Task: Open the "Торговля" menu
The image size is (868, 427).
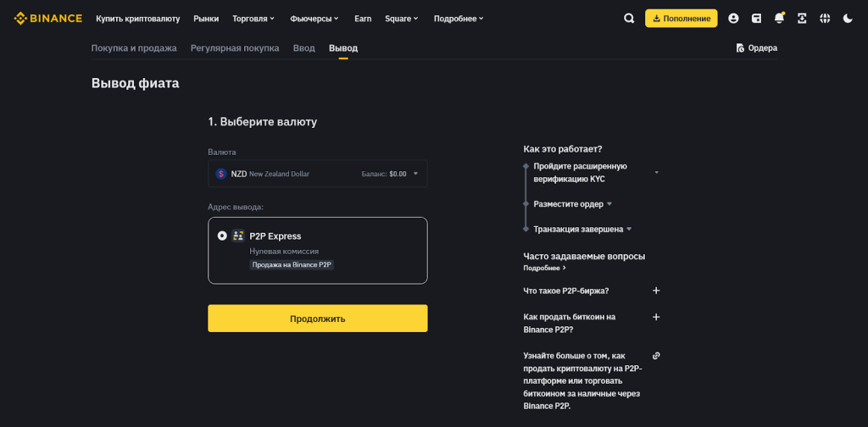Action: click(253, 18)
